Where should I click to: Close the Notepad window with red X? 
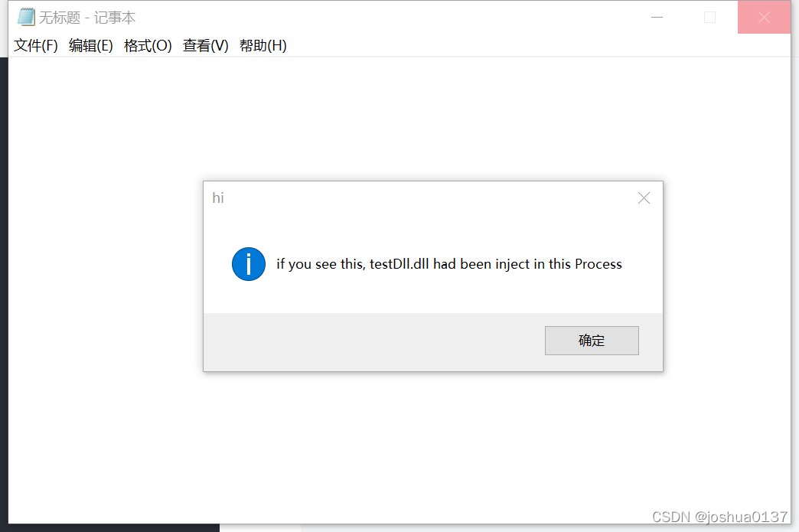pyautogui.click(x=764, y=18)
